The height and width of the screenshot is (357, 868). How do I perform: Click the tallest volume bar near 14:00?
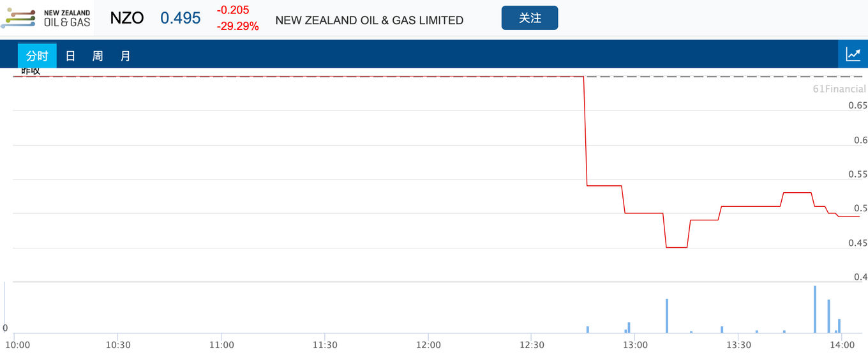click(815, 310)
